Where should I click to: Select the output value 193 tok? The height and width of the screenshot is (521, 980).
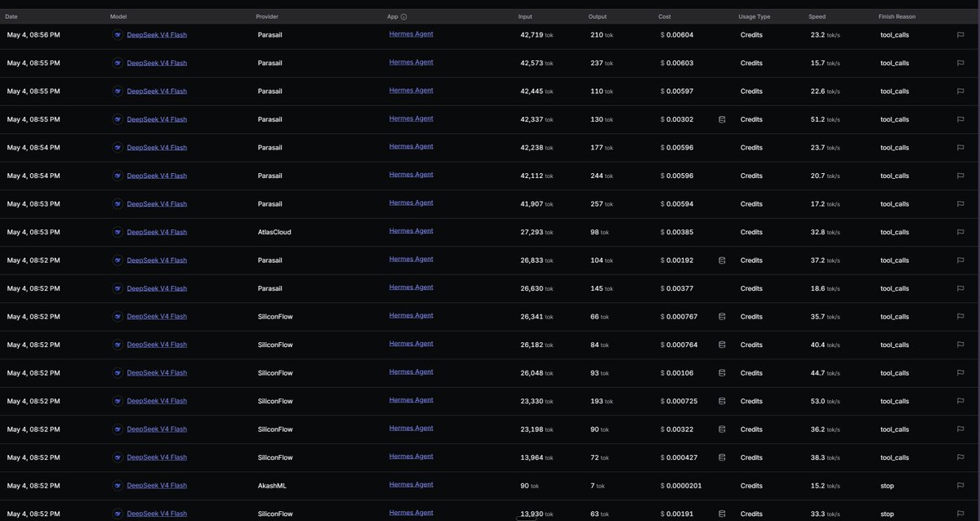(602, 401)
